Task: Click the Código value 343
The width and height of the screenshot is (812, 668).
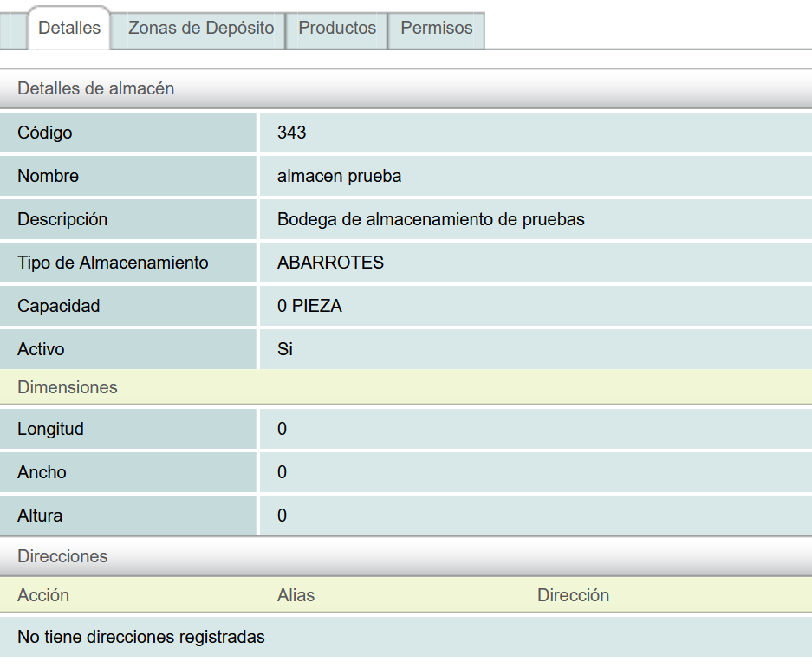Action: (x=292, y=133)
